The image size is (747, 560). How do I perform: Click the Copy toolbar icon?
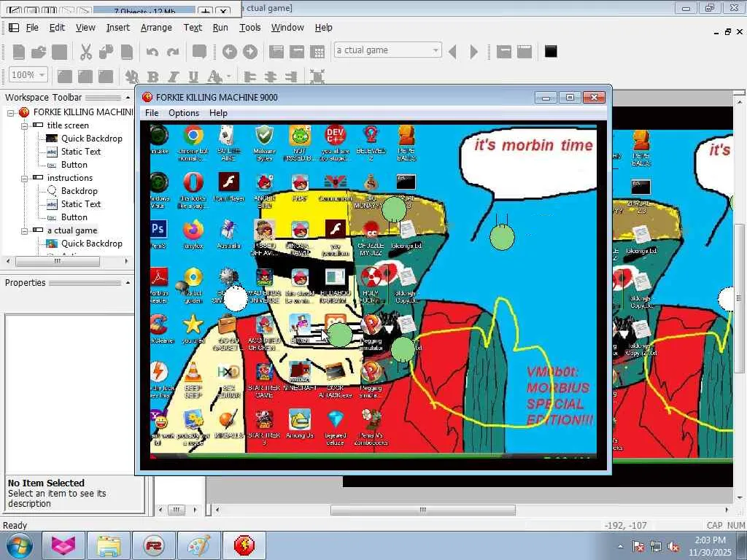[x=106, y=52]
